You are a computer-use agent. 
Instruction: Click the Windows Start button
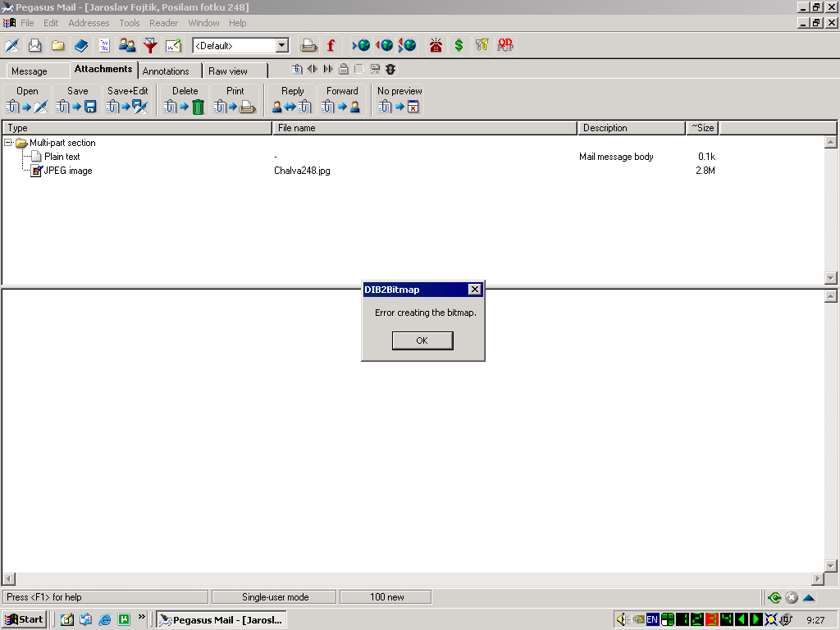[x=24, y=620]
